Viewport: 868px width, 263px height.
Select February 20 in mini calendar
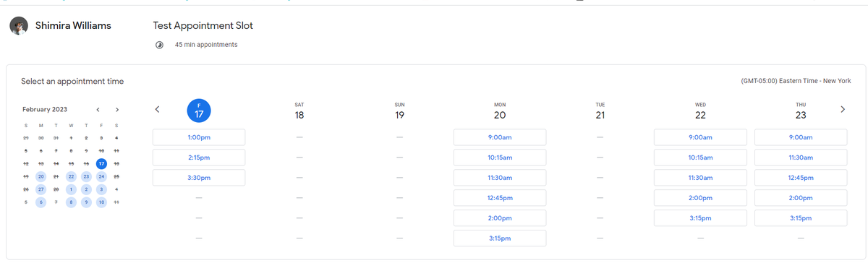pyautogui.click(x=41, y=176)
